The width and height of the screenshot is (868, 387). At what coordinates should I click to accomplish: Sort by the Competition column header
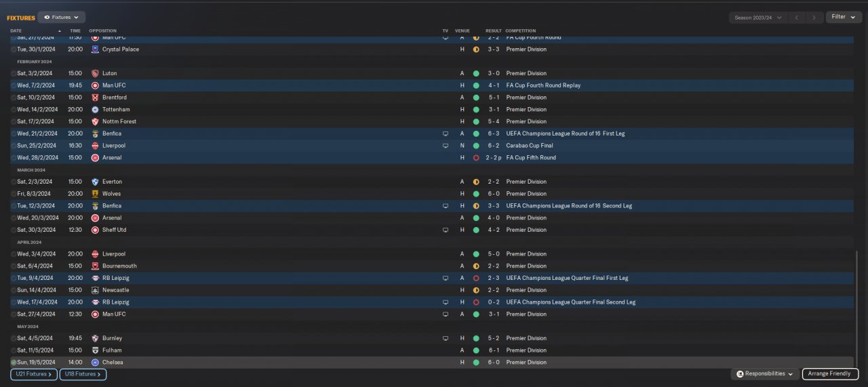pos(520,30)
